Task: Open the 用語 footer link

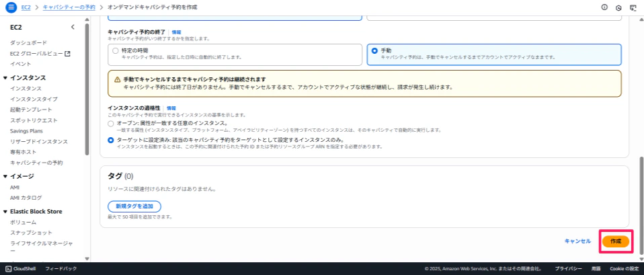Action: pyautogui.click(x=596, y=269)
